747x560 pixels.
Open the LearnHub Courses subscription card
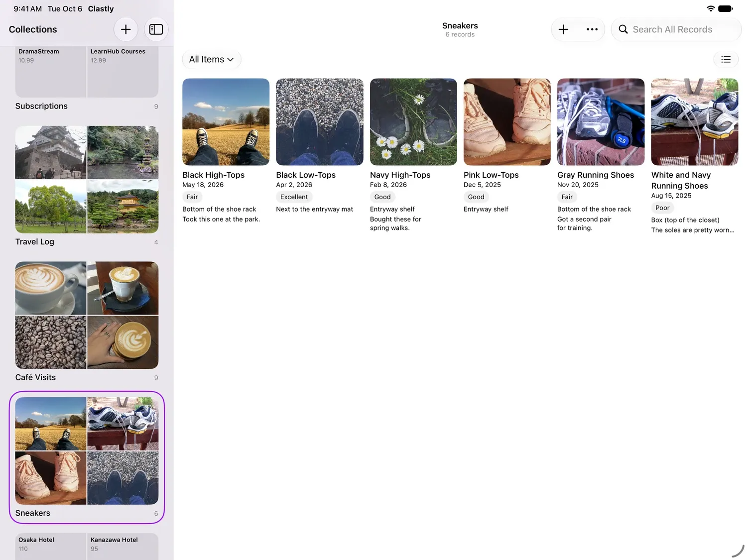pos(123,72)
